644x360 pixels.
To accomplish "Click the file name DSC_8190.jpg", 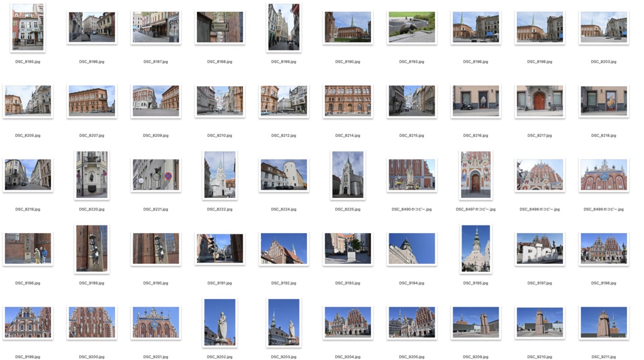I will [348, 62].
